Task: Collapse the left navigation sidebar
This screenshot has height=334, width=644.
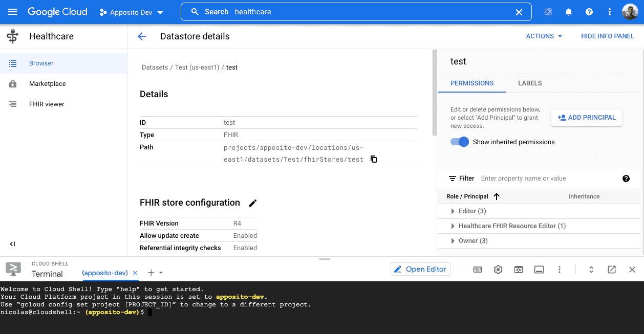Action: 12,244
